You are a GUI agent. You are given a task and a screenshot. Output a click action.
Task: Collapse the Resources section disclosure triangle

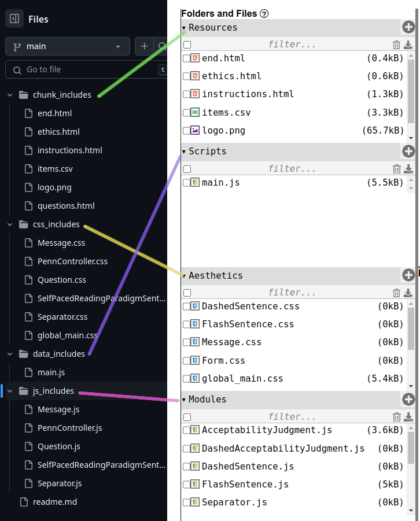[184, 27]
